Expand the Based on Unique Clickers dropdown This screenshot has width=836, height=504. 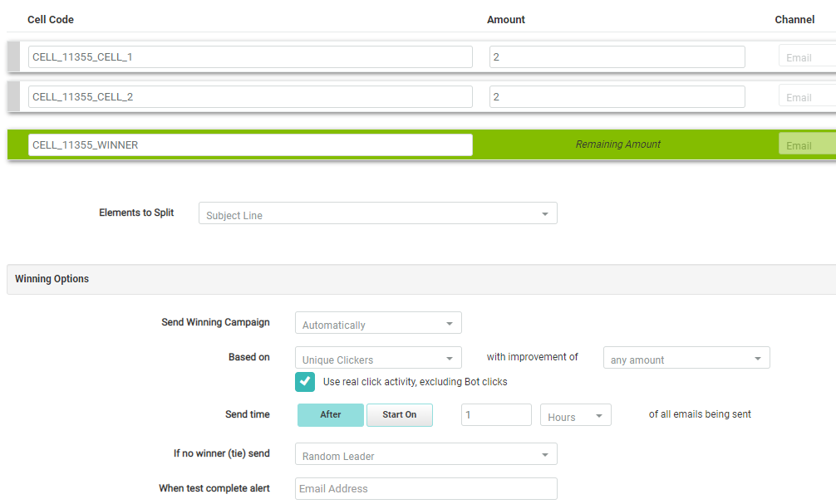tap(378, 359)
